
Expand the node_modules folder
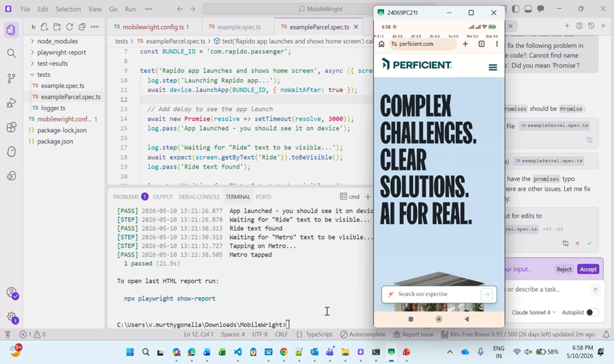[x=57, y=41]
